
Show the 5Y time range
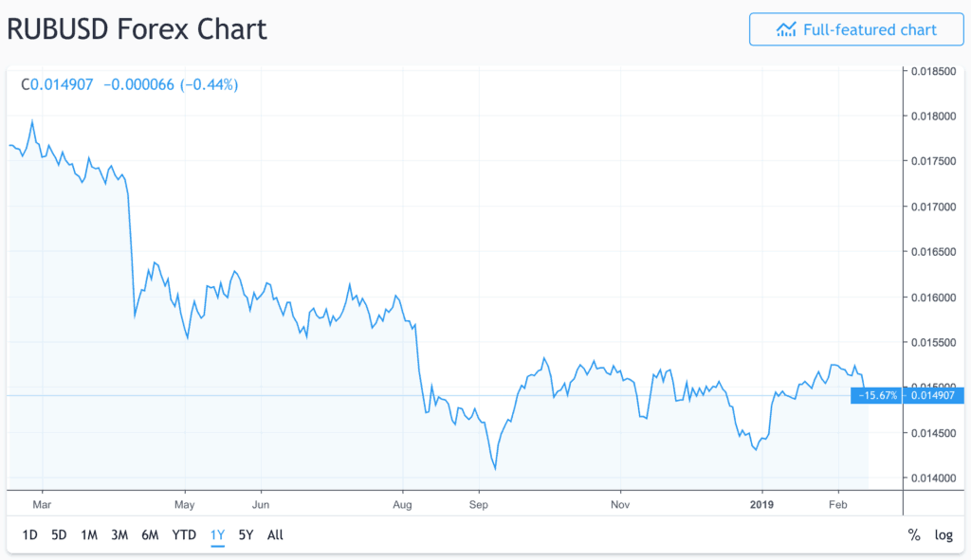(246, 534)
